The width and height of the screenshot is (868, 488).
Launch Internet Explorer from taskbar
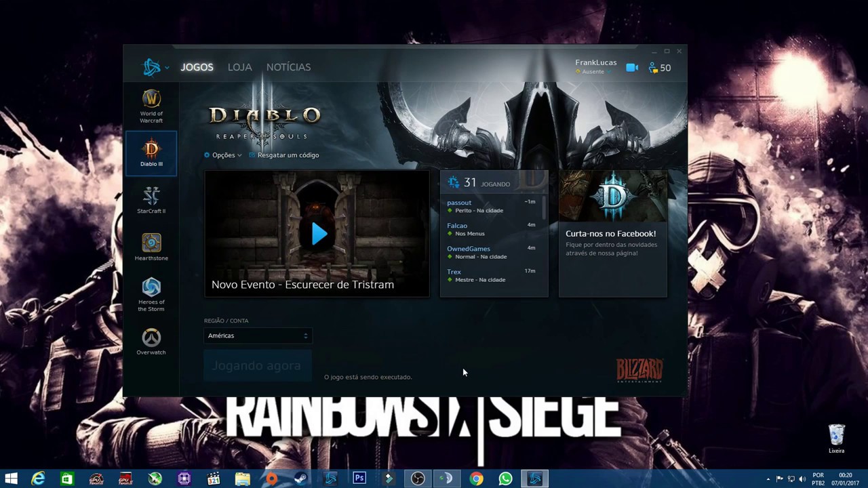38,479
